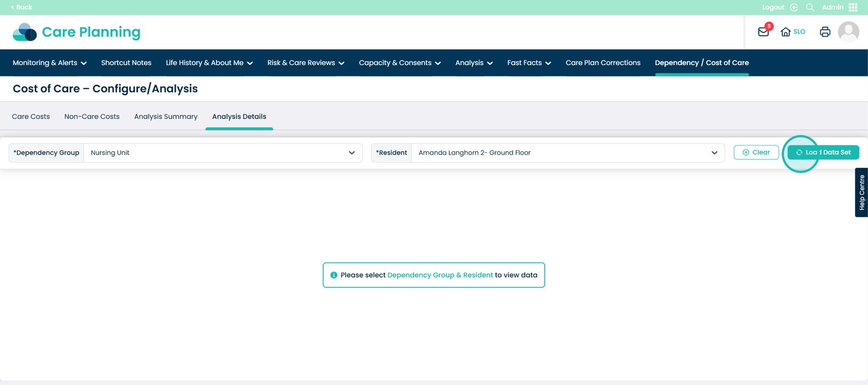Screen dimensions: 868x385
Task: Open the Risk & Care Reviews menu
Action: pyautogui.click(x=305, y=63)
